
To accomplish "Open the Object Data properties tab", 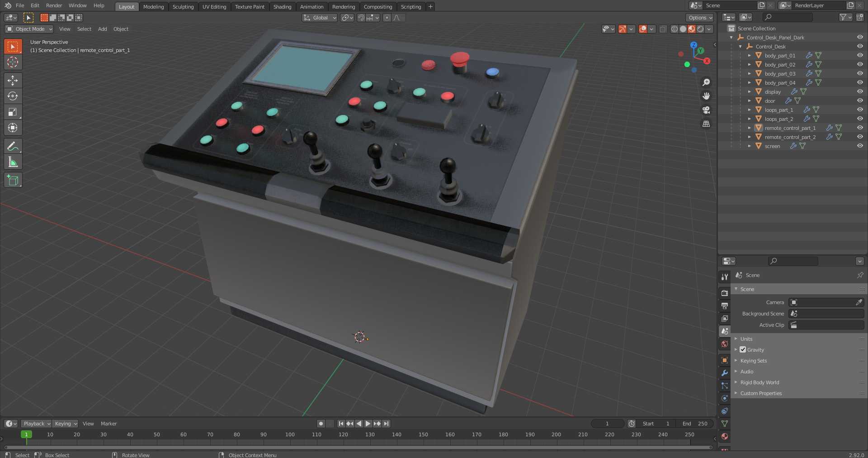I will pos(725,424).
